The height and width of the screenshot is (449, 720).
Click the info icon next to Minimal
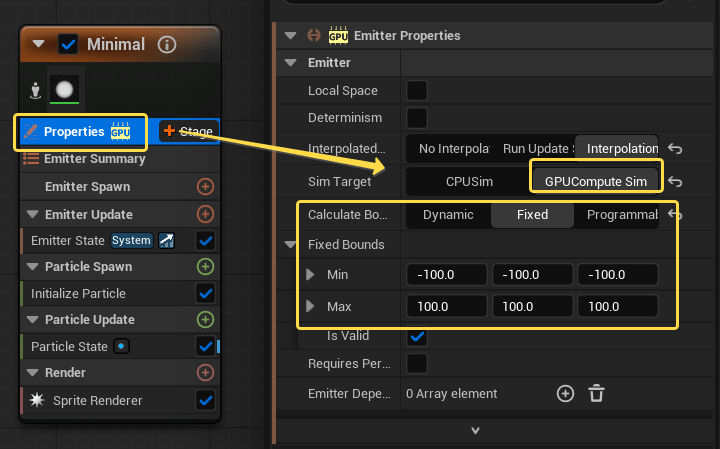pyautogui.click(x=167, y=45)
